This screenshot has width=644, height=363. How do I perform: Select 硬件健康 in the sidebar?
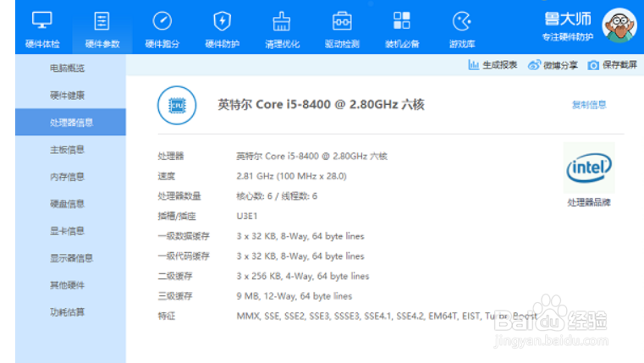(x=70, y=96)
